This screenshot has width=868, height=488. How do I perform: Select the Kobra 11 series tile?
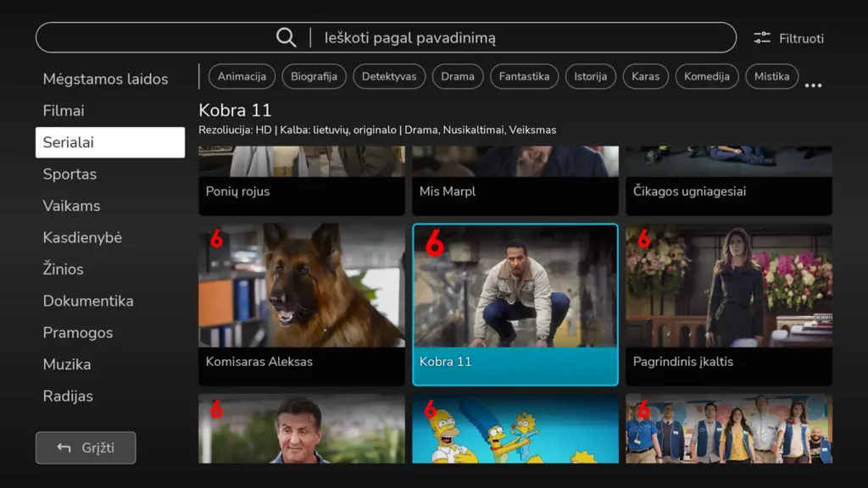pyautogui.click(x=515, y=303)
